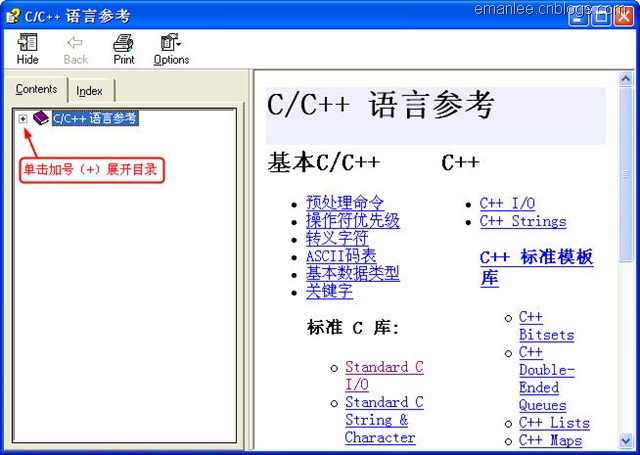
Task: Open the C++ Maps link
Action: click(550, 440)
